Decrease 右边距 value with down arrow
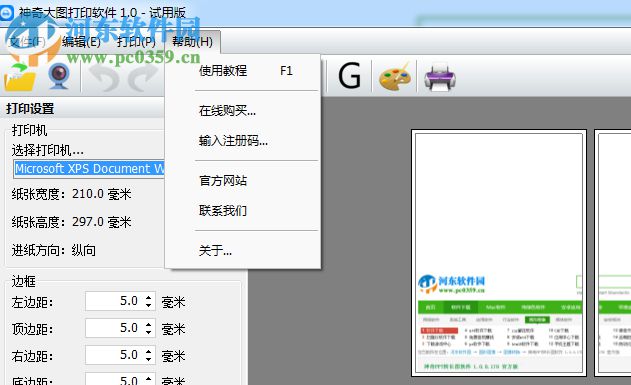631x385 pixels. click(148, 359)
